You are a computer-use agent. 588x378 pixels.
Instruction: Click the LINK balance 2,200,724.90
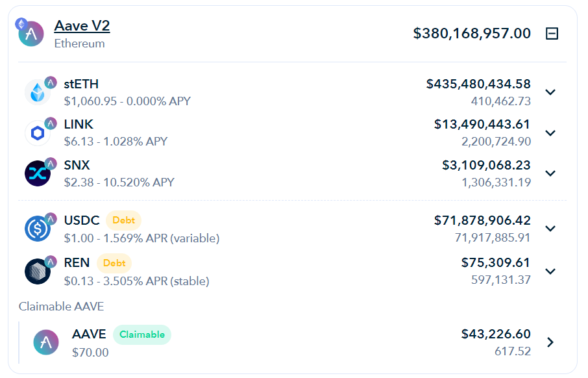tap(496, 142)
